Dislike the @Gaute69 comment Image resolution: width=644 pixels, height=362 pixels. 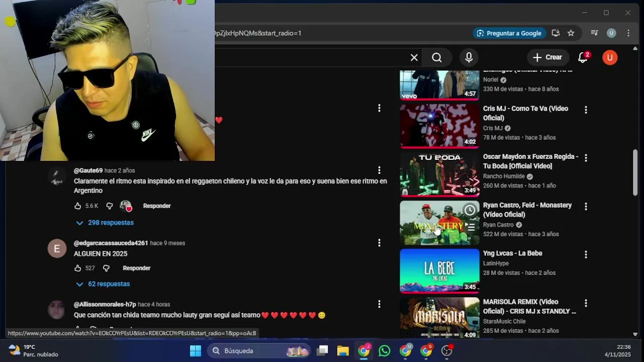(109, 206)
